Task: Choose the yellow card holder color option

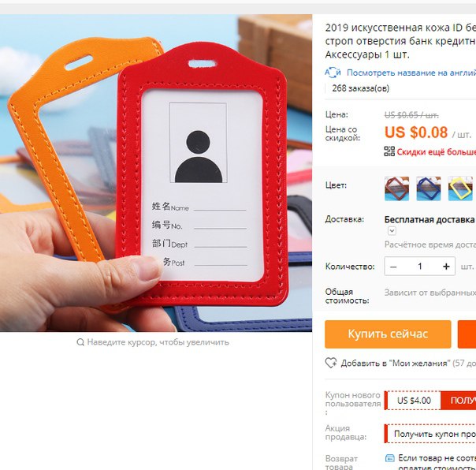Action: point(460,188)
